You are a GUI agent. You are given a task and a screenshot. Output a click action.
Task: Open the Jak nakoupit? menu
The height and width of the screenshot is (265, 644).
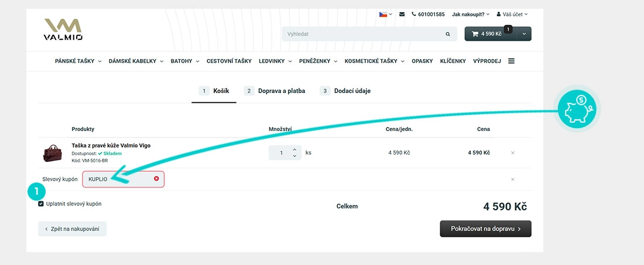(x=471, y=15)
